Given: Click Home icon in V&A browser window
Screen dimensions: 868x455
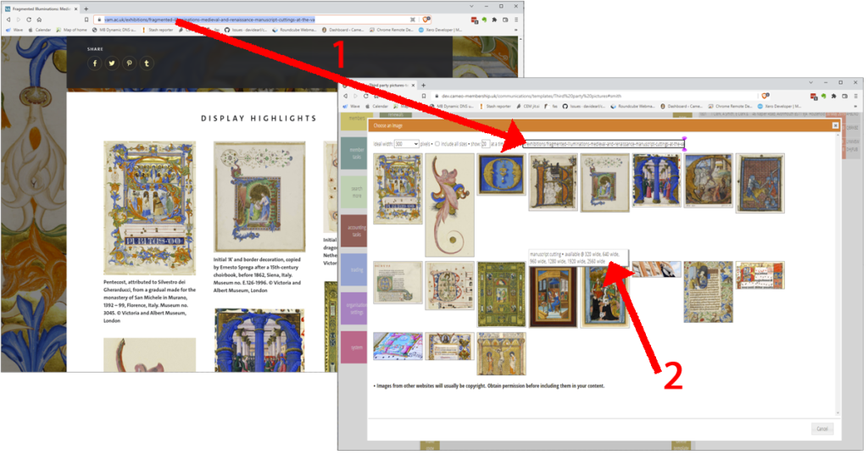Looking at the screenshot, I should [39, 19].
